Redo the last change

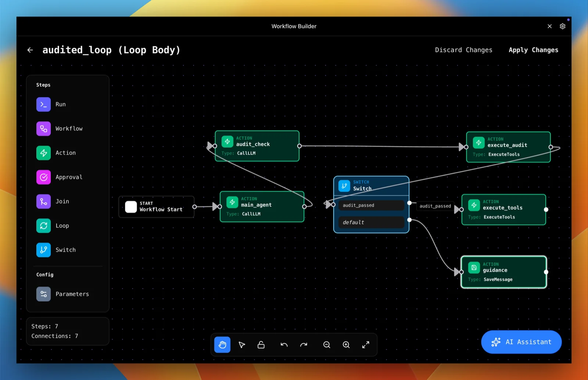point(304,345)
